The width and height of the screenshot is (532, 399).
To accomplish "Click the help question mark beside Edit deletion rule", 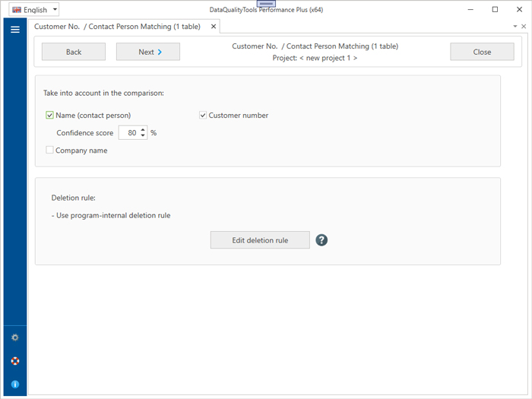I will tap(321, 240).
